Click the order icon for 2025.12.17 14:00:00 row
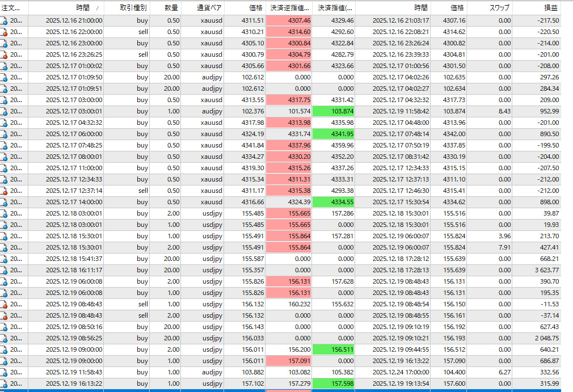Image resolution: width=573 pixels, height=392 pixels. click(x=3, y=202)
